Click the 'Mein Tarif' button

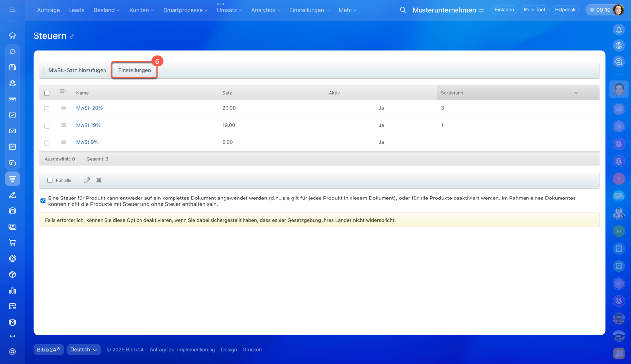(534, 10)
